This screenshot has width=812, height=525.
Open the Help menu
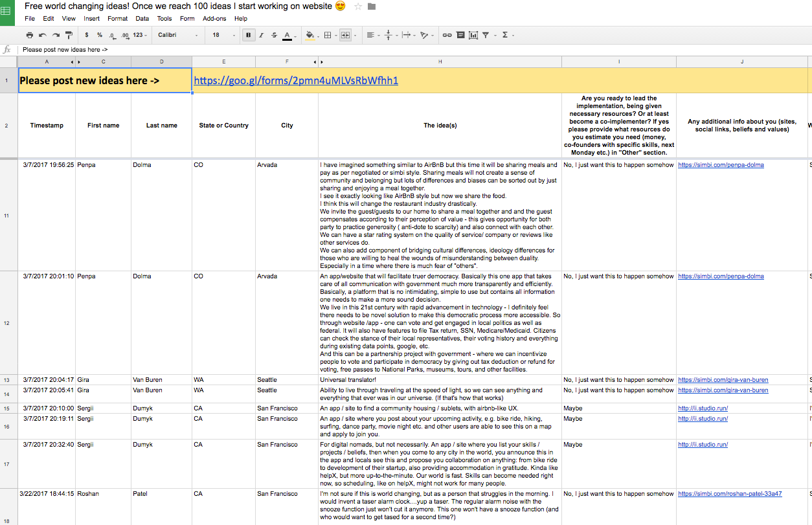point(241,19)
